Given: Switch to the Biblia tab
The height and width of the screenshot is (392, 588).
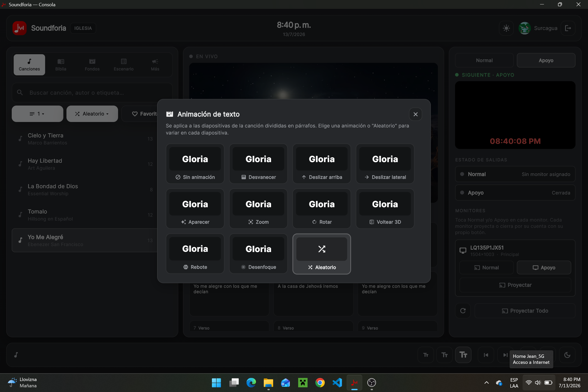Looking at the screenshot, I should tap(61, 65).
